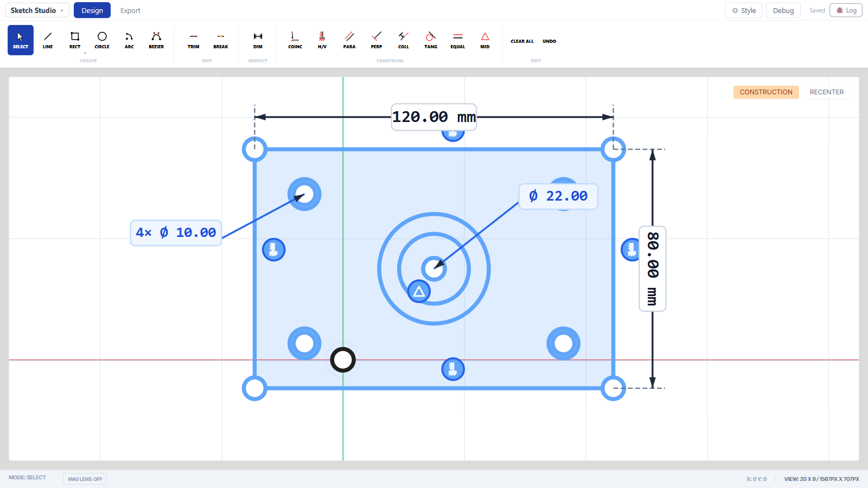
Task: Apply the Equal constraint
Action: (458, 40)
